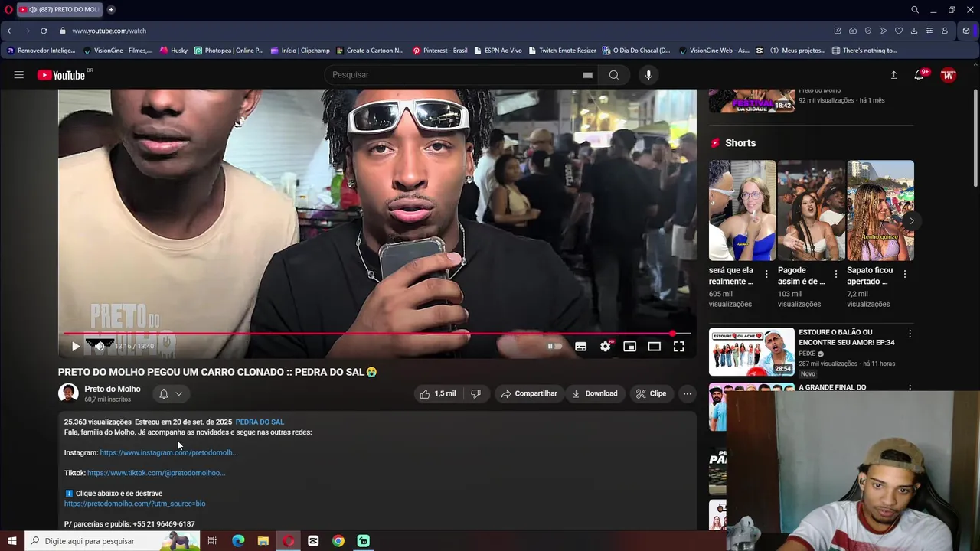Open Husky bookmark
The image size is (980, 551).
pos(173,51)
